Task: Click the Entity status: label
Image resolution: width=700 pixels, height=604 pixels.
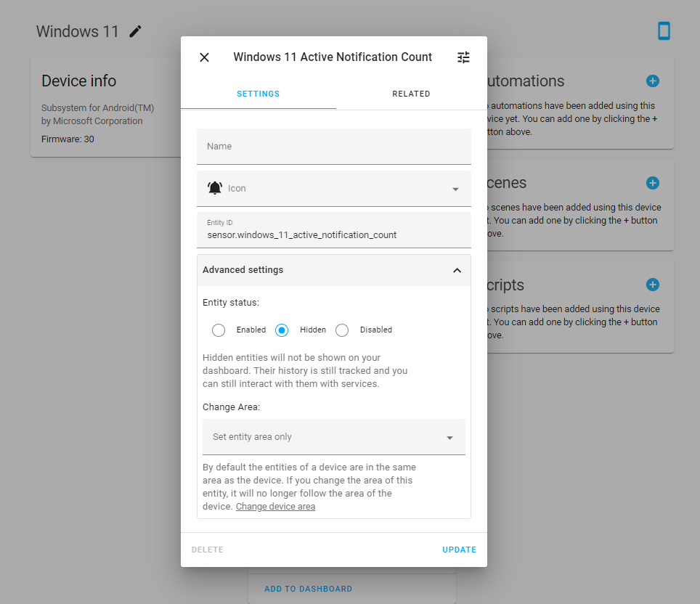Action: pos(231,302)
